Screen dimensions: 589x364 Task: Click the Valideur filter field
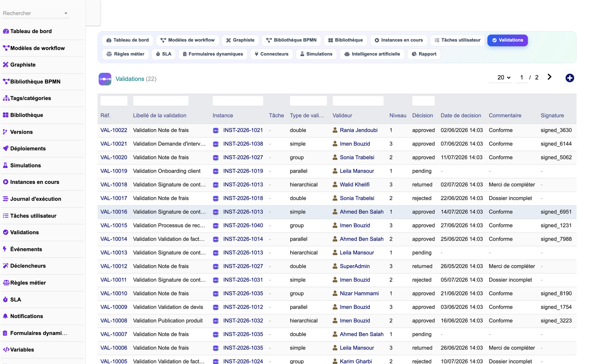pyautogui.click(x=358, y=101)
